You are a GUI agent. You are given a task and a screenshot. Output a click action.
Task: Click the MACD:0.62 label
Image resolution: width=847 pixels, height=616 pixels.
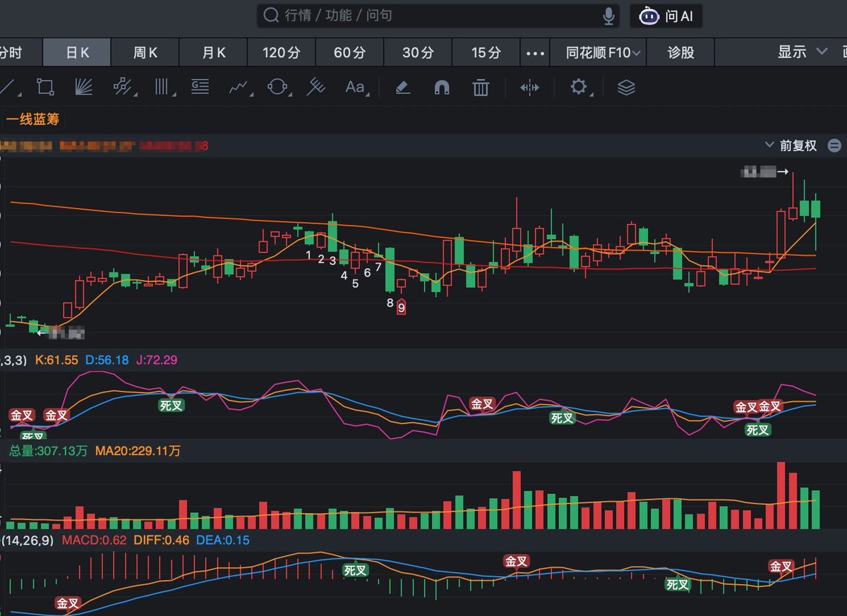click(x=95, y=540)
